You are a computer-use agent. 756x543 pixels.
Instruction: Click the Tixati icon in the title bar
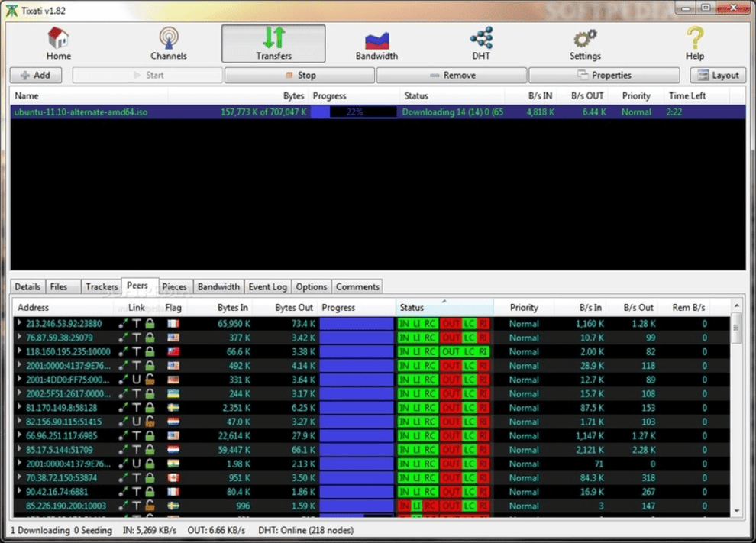pos(10,9)
